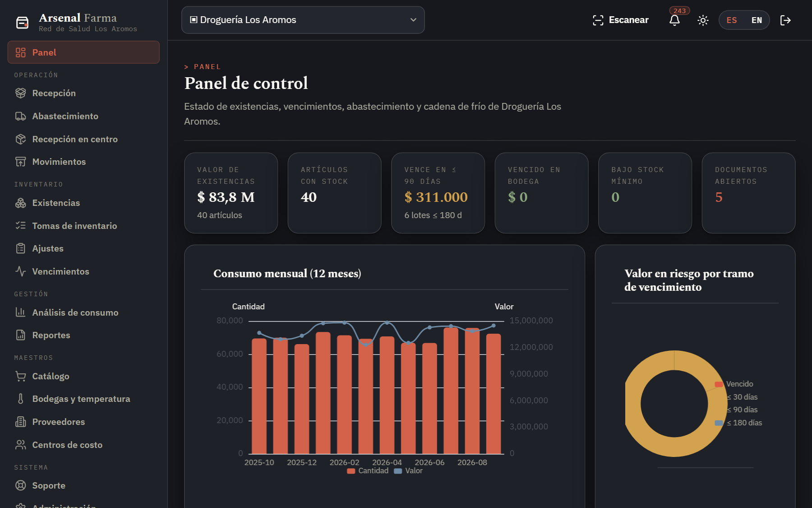Click the "2026-04" x-axis label
The height and width of the screenshot is (508, 812).
coord(387,462)
